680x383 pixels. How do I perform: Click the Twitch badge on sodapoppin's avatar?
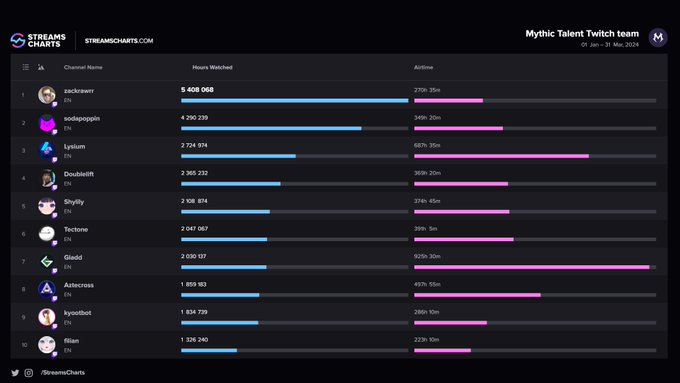click(x=55, y=132)
